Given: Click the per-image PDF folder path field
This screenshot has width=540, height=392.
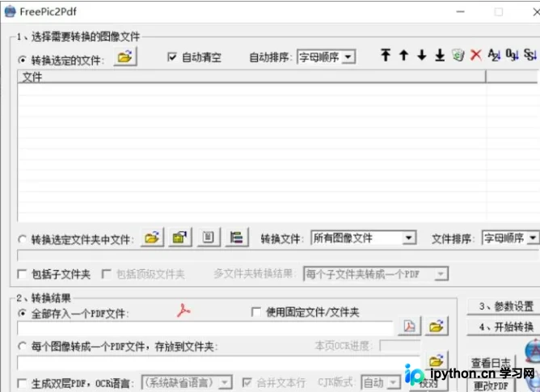Looking at the screenshot, I should 219,363.
